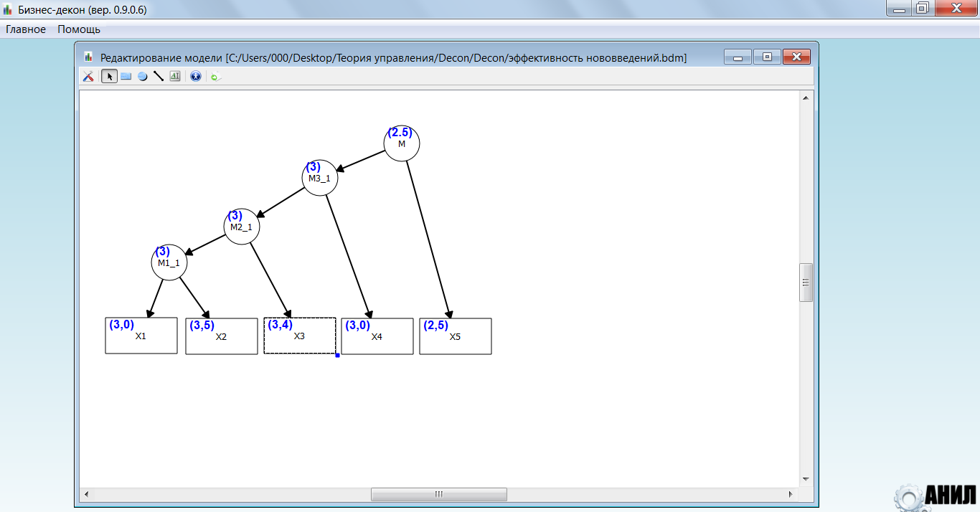Click the vertical scrollbar thumb

tap(806, 283)
